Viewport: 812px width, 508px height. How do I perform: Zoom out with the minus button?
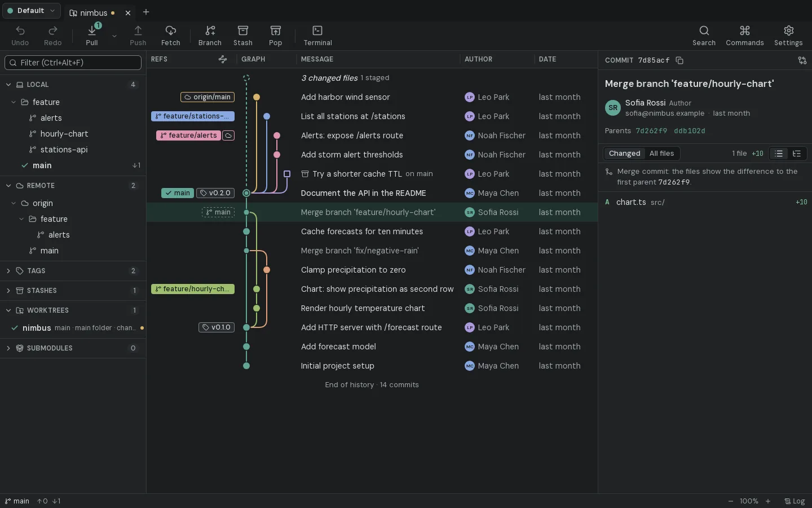point(731,501)
